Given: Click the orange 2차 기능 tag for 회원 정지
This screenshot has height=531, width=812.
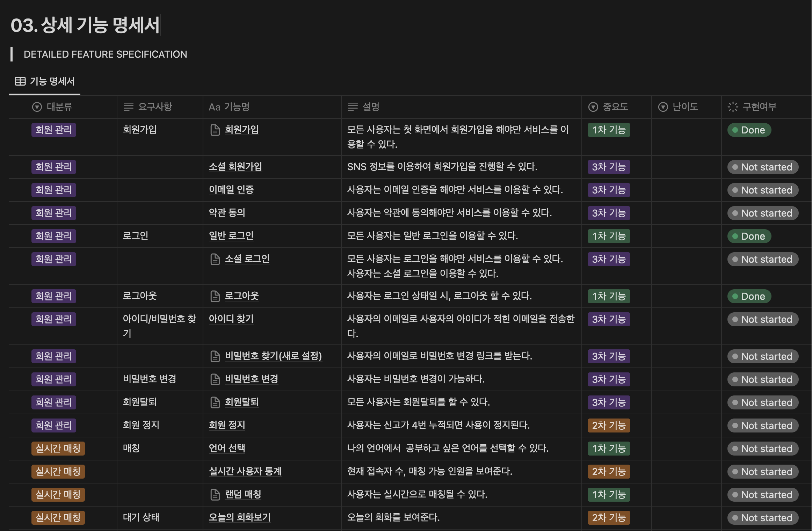Looking at the screenshot, I should [609, 425].
